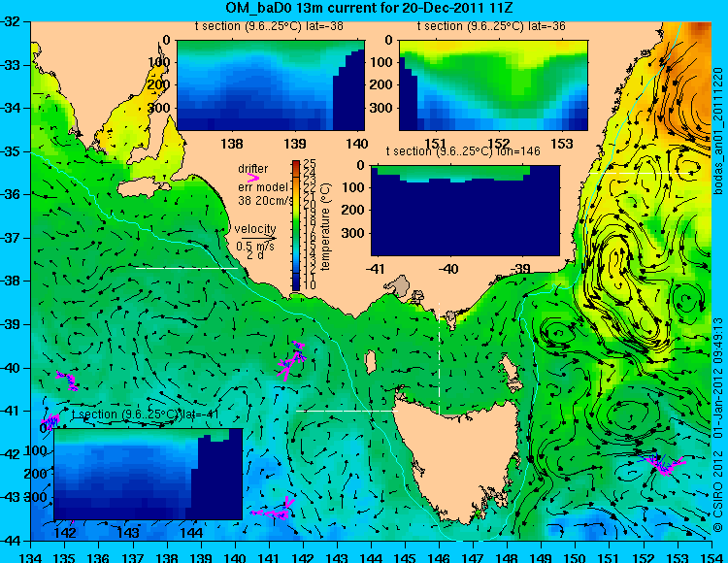The height and width of the screenshot is (563, 728).
Task: Click the magenta drifter arrow in legend
Action: pyautogui.click(x=253, y=178)
